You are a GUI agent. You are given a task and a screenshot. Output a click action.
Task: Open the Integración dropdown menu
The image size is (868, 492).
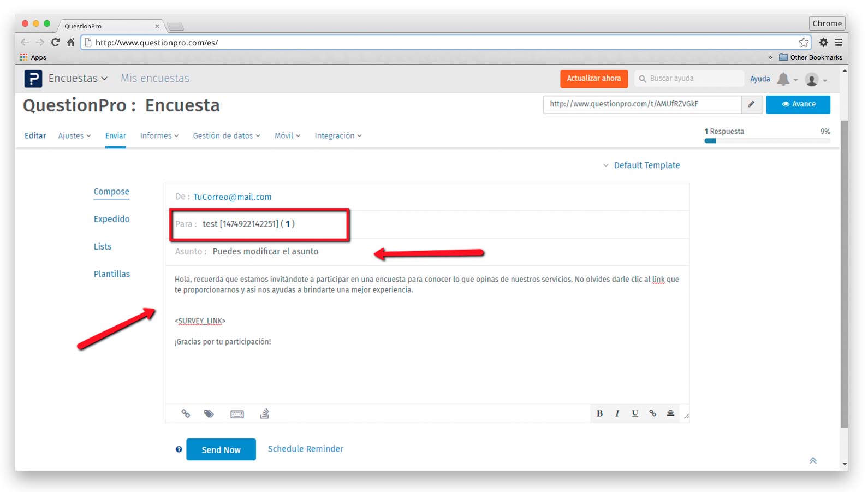coord(338,135)
